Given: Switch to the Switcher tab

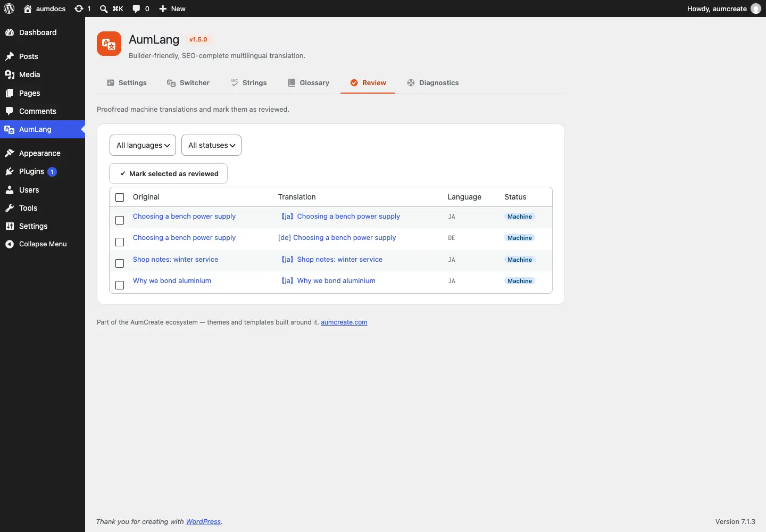Looking at the screenshot, I should pyautogui.click(x=188, y=83).
